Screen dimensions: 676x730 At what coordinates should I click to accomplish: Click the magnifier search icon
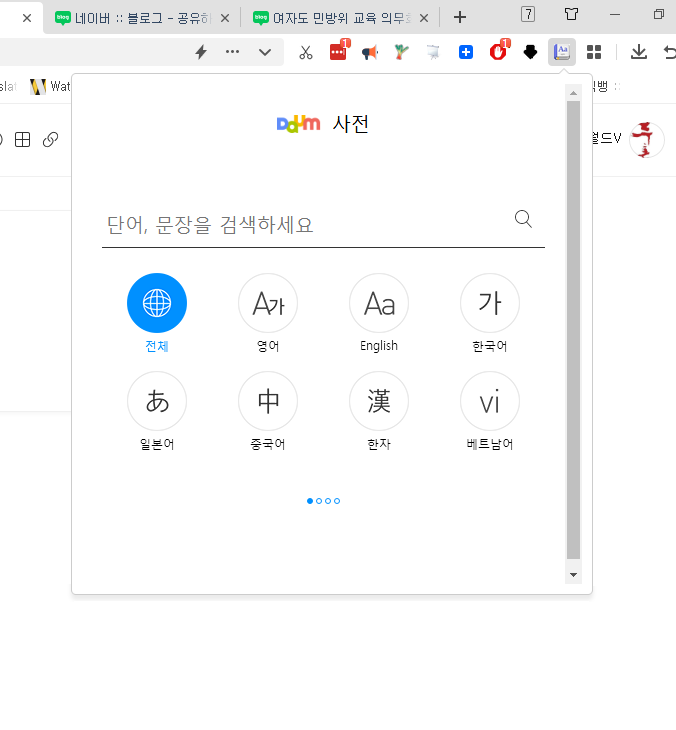tap(523, 219)
